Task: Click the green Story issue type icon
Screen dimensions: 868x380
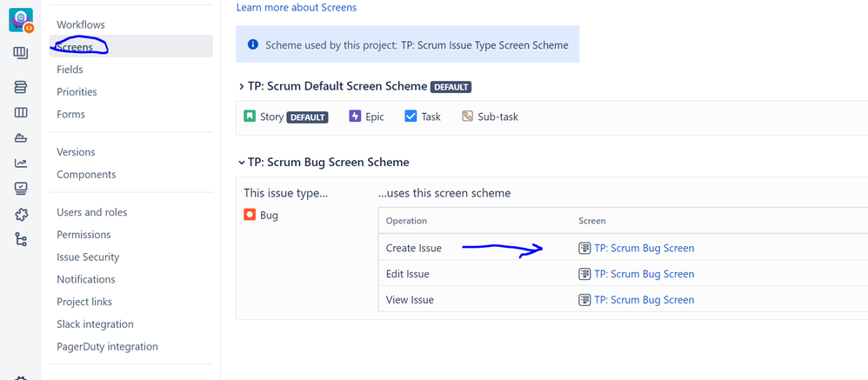Action: click(x=250, y=117)
